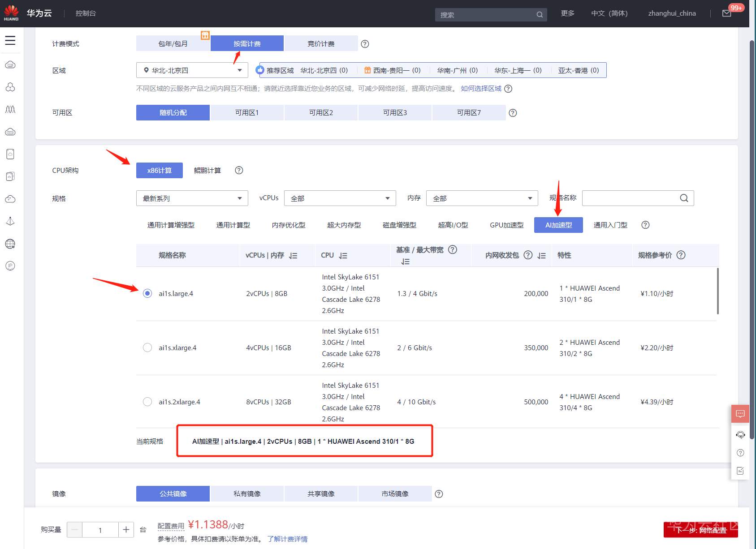The height and width of the screenshot is (549, 756).
Task: Click help icon after availability zone options
Action: pyautogui.click(x=513, y=113)
